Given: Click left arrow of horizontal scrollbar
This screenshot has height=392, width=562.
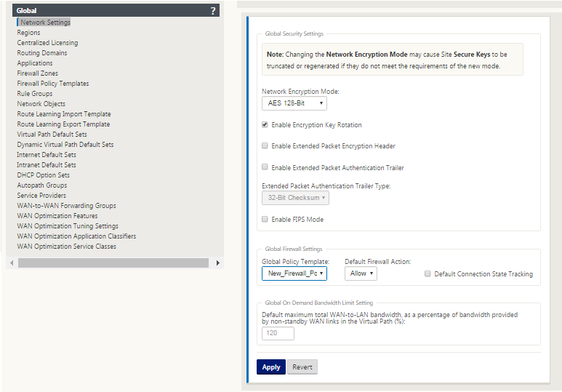Looking at the screenshot, I should 12,263.
